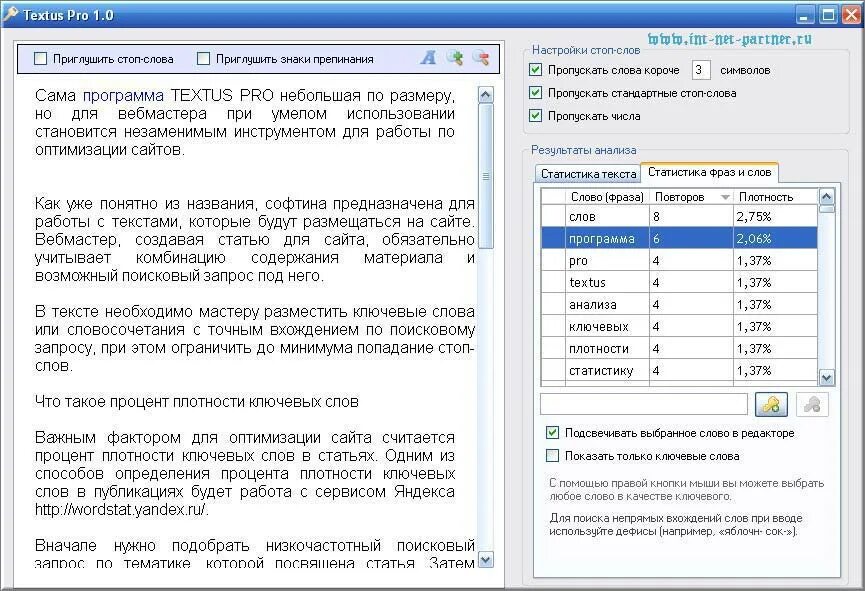Viewport: 865px width, 591px height.
Task: Sort by 'Повторов' column header
Action: tap(692, 197)
